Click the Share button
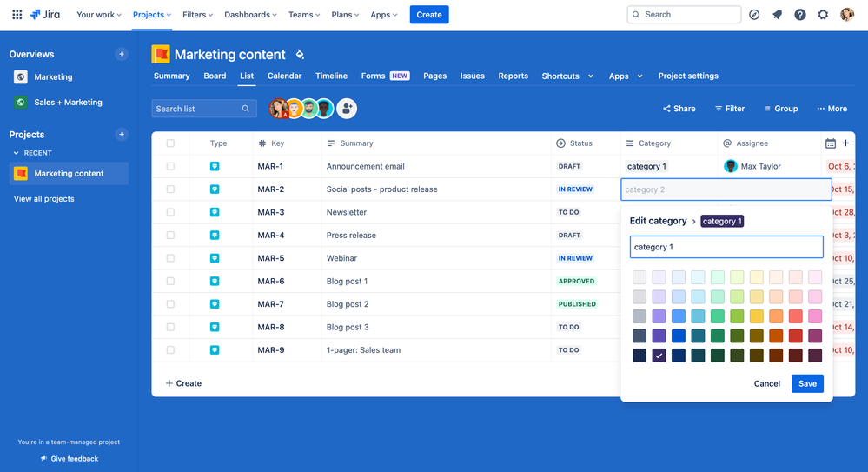This screenshot has width=868, height=472. (679, 109)
